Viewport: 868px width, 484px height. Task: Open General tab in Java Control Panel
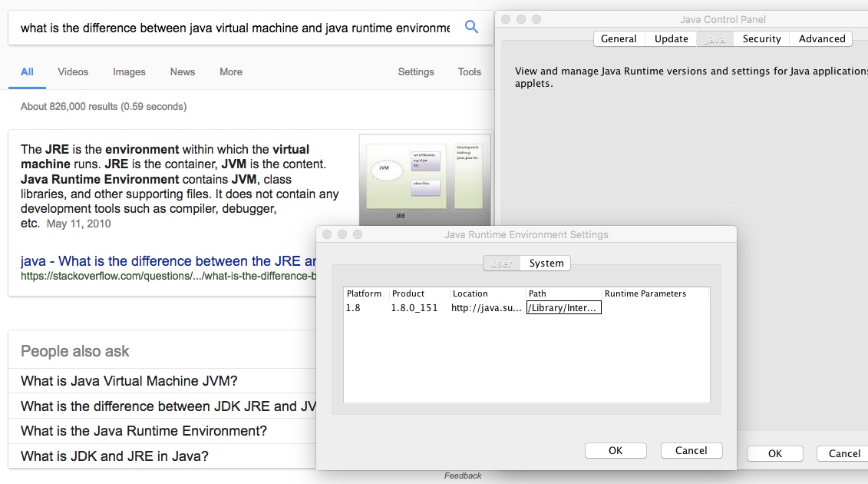click(619, 39)
